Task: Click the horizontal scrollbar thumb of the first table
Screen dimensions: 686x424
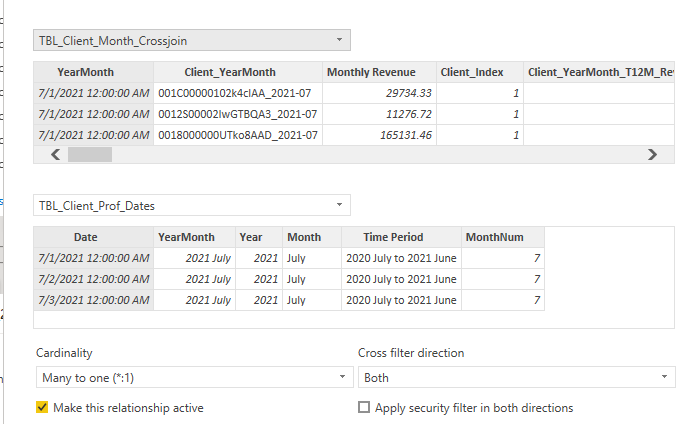Action: [90, 154]
